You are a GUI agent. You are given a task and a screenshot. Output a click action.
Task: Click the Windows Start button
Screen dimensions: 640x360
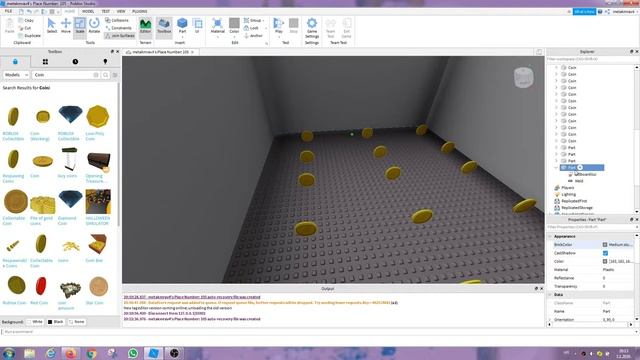[x=9, y=353]
